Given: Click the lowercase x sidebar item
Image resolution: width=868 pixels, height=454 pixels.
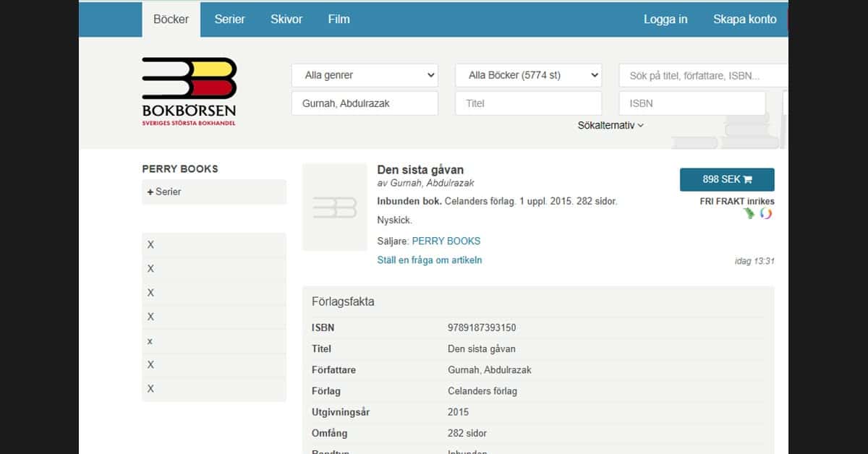Looking at the screenshot, I should click(214, 341).
